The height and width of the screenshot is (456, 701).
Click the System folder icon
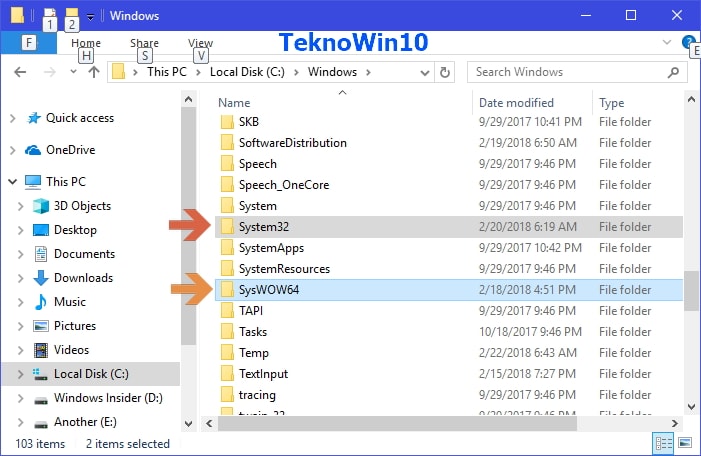[227, 206]
